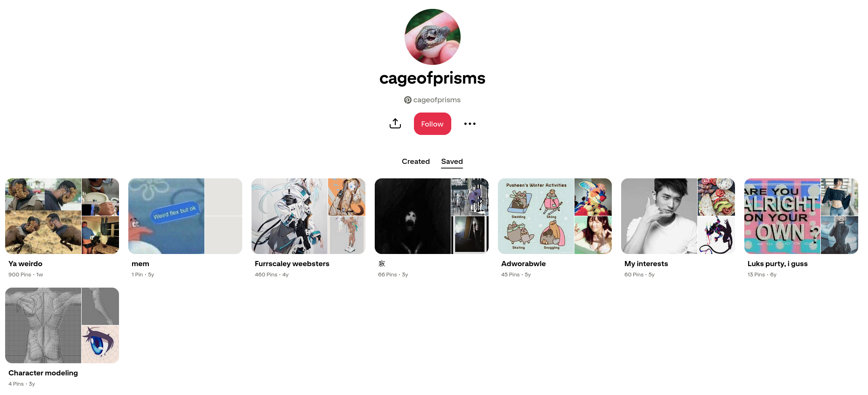The width and height of the screenshot is (868, 395).
Task: Click the share profile upload icon
Action: [x=395, y=124]
